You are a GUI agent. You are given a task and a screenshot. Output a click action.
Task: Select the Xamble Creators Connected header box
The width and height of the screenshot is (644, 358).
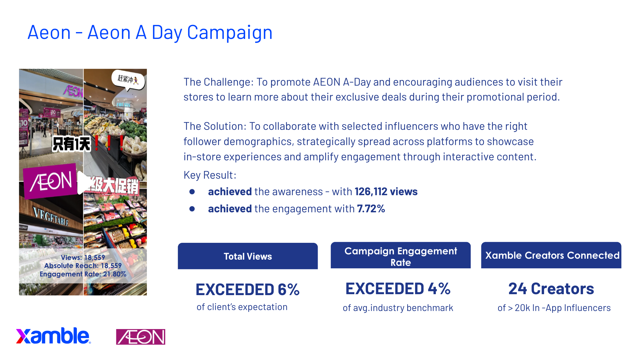(x=551, y=255)
